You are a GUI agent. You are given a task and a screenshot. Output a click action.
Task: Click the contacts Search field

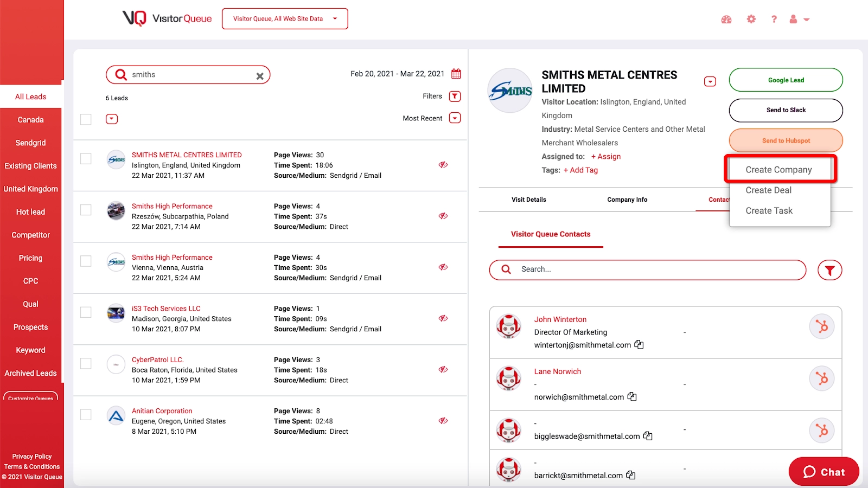(648, 269)
